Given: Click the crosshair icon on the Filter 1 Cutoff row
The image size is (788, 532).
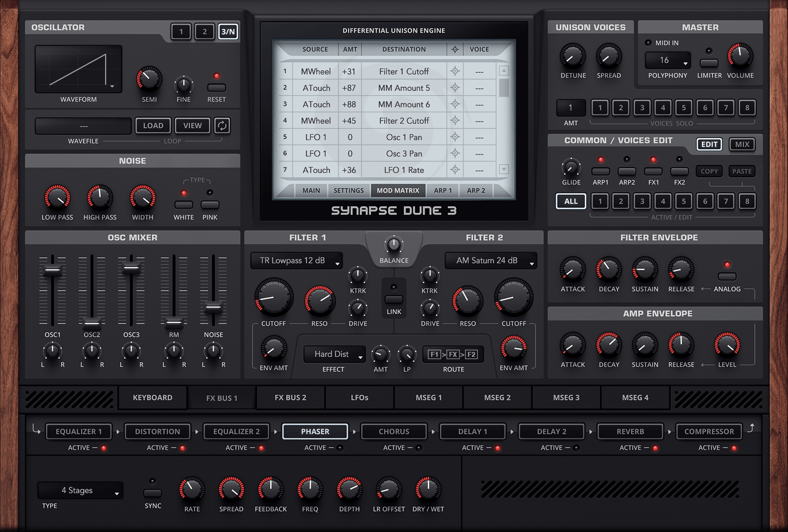Looking at the screenshot, I should [x=455, y=71].
